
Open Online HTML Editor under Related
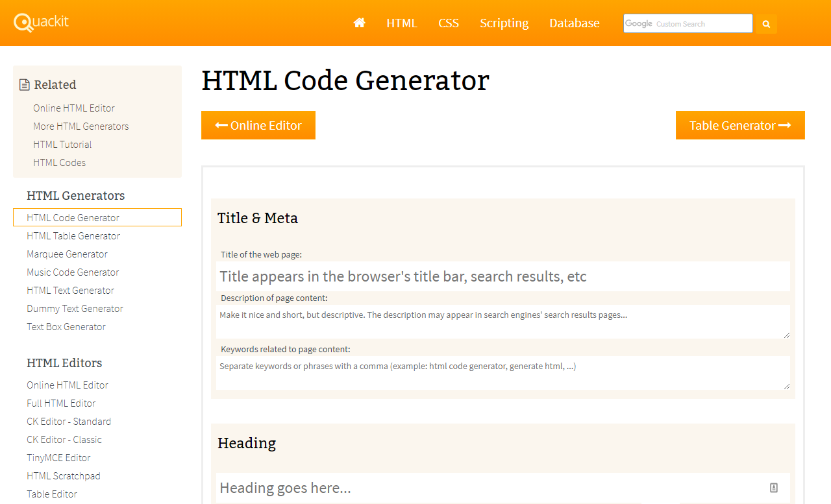pos(74,108)
